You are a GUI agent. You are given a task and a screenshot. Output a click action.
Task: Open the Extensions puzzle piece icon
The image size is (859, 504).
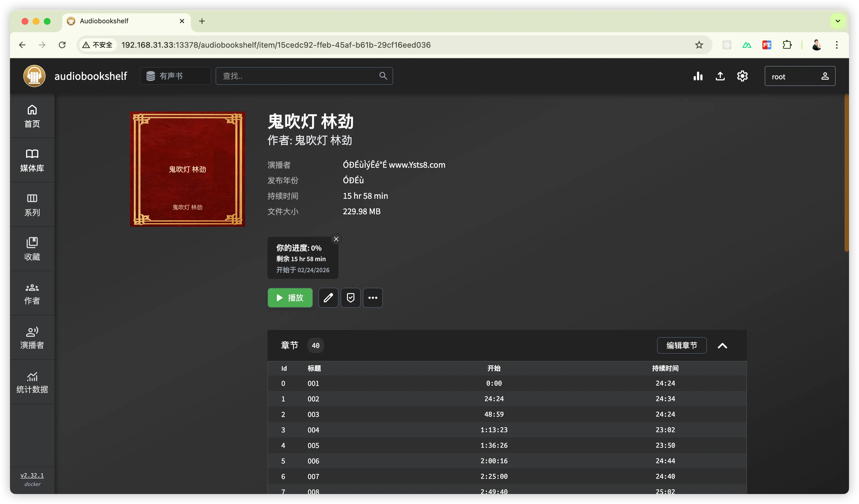pyautogui.click(x=787, y=45)
